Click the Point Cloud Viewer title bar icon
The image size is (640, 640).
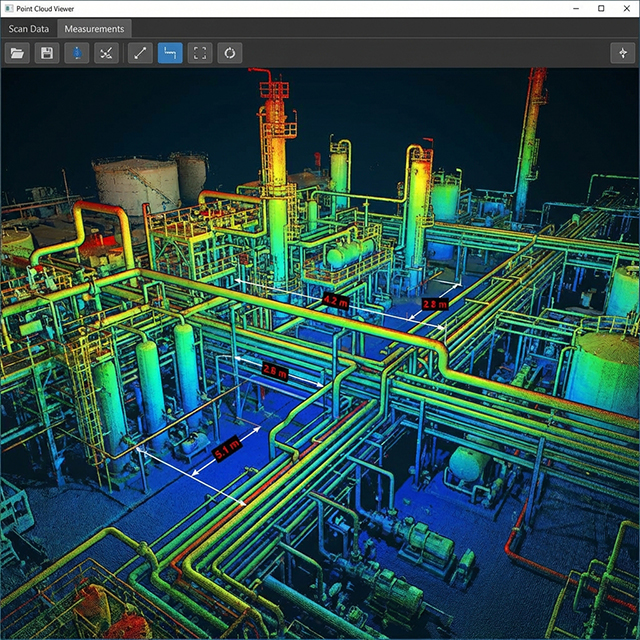click(x=9, y=8)
